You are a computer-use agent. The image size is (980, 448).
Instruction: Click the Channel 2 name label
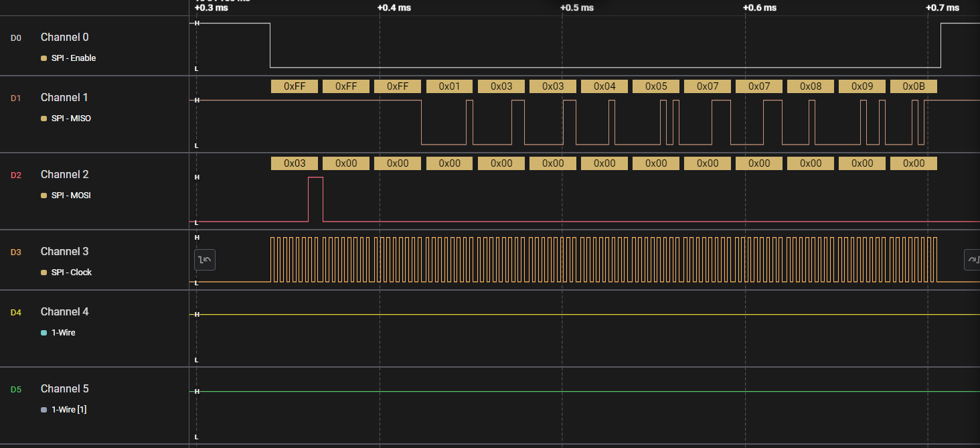click(x=64, y=174)
